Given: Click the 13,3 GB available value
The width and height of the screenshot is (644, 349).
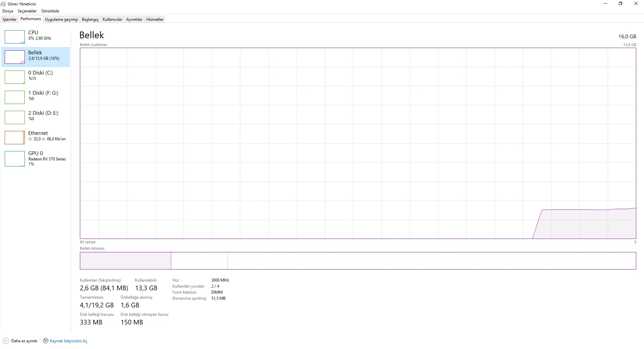Looking at the screenshot, I should [x=146, y=288].
